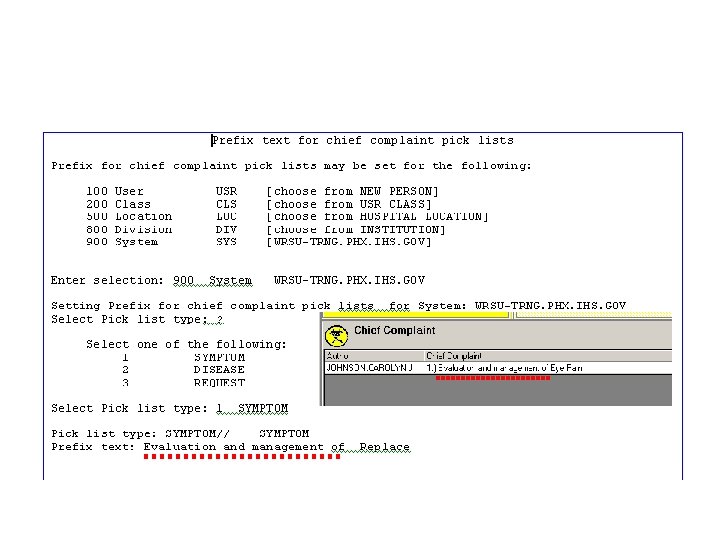This screenshot has height=540, width=720.
Task: Click the 'Enter selection: 900 System' entry
Action: pos(152,280)
